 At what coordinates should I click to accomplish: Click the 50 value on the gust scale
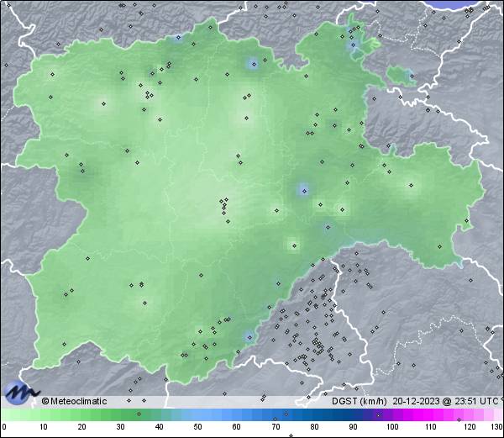tap(197, 427)
